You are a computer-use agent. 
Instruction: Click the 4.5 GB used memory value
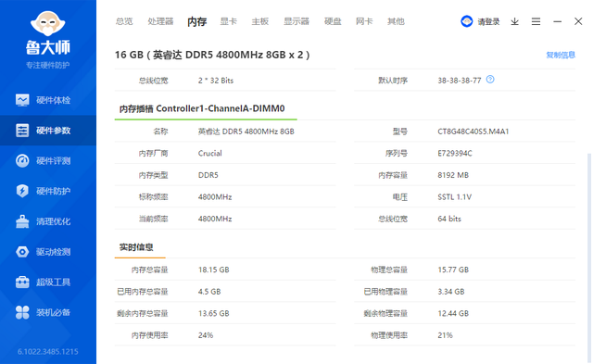coord(209,292)
